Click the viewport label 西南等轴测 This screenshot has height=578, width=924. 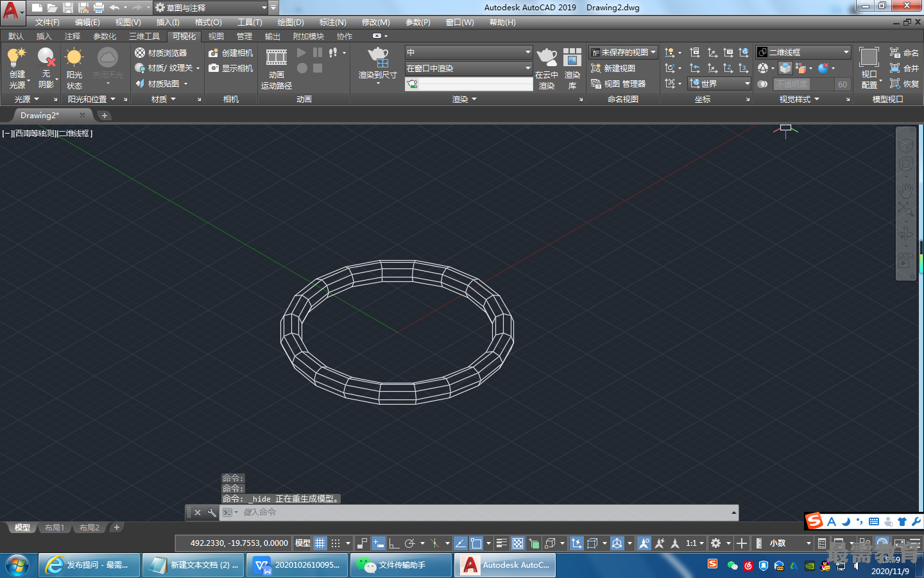[35, 134]
